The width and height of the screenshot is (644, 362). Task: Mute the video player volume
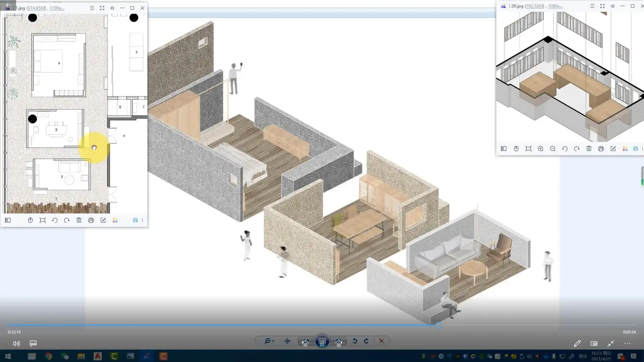coord(16,344)
